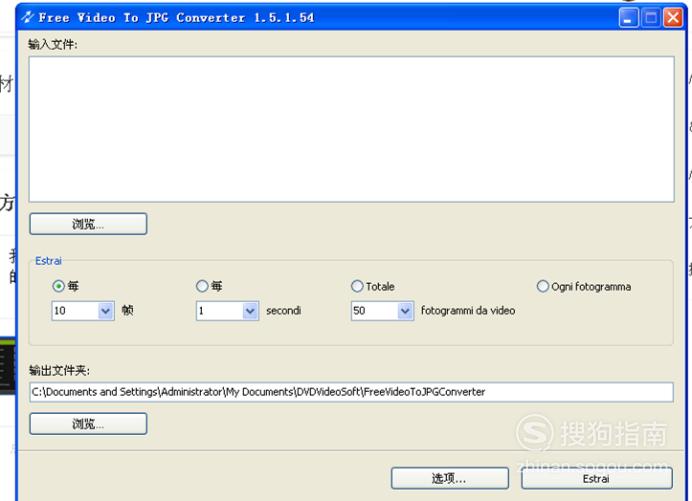Click the 输出文件夹 label
The image size is (692, 501).
click(59, 370)
